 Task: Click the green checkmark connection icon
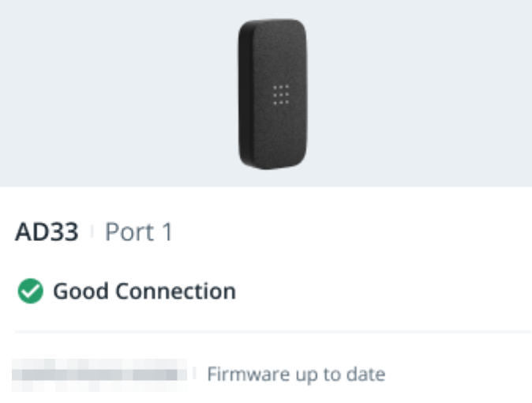coord(30,292)
